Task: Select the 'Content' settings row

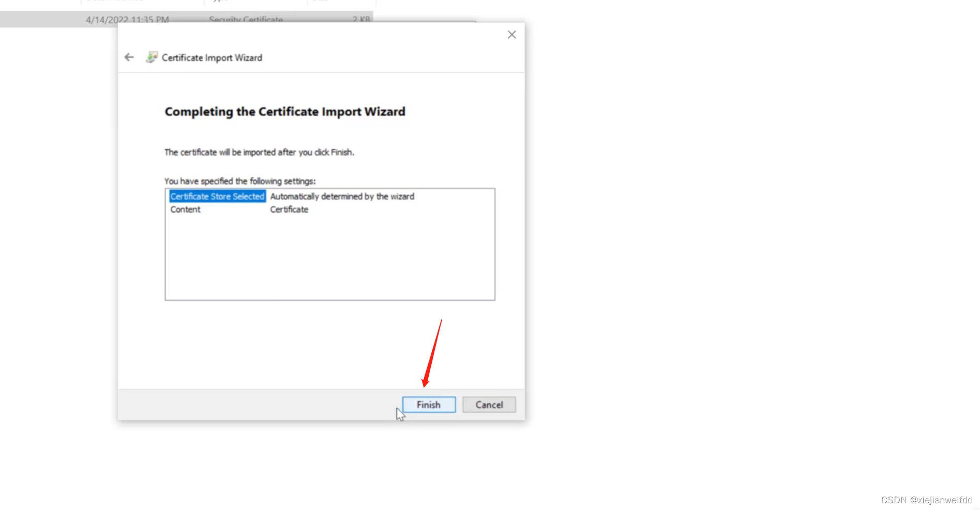Action: [x=185, y=209]
